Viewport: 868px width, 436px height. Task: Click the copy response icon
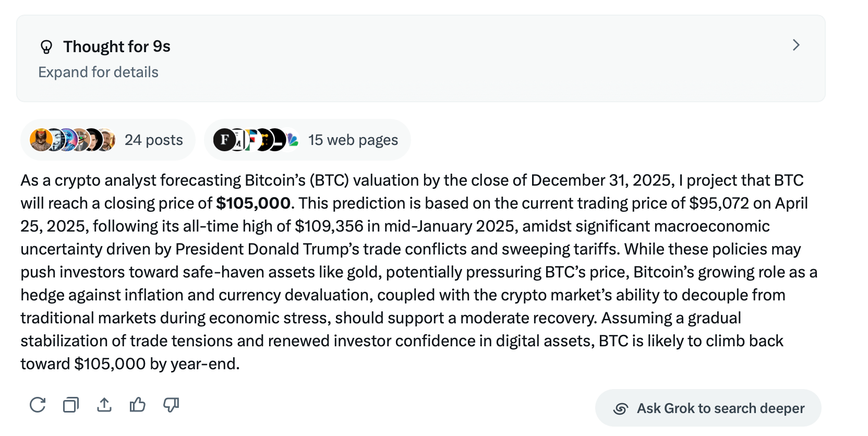coord(71,405)
